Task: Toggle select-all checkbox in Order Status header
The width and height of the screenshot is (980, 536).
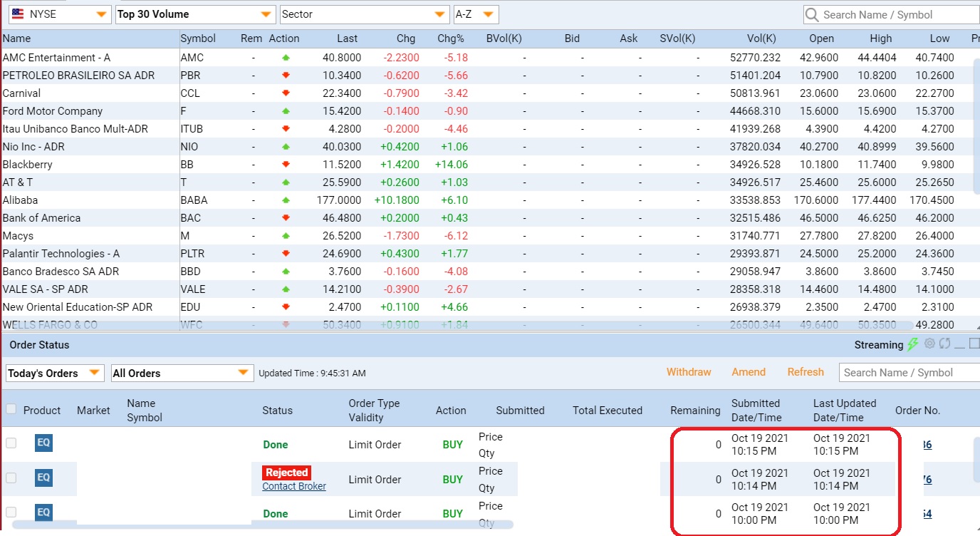Action: click(11, 409)
